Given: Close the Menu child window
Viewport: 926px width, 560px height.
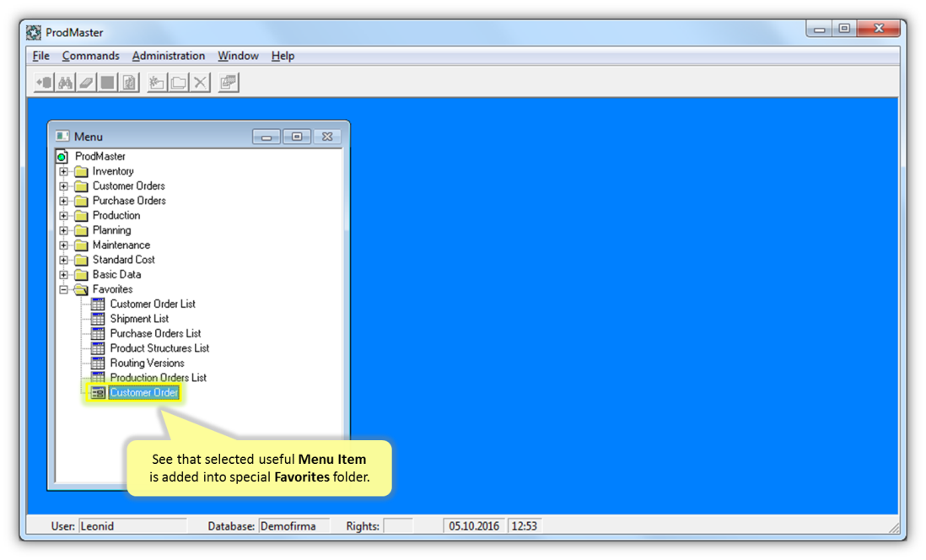Looking at the screenshot, I should 327,137.
